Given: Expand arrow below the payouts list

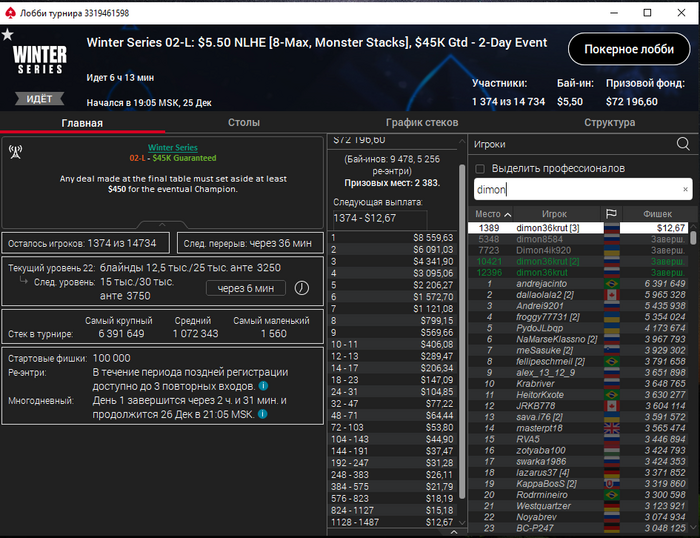Looking at the screenshot, I should click(454, 532).
